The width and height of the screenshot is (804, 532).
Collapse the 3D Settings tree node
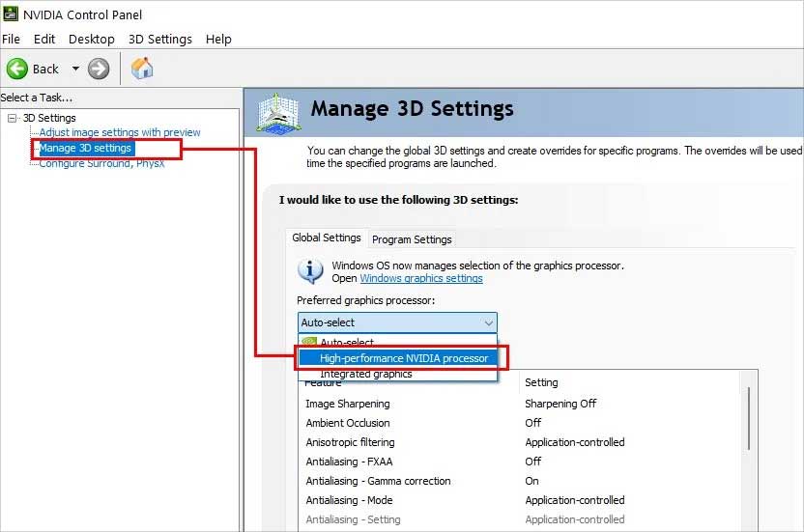tap(12, 118)
